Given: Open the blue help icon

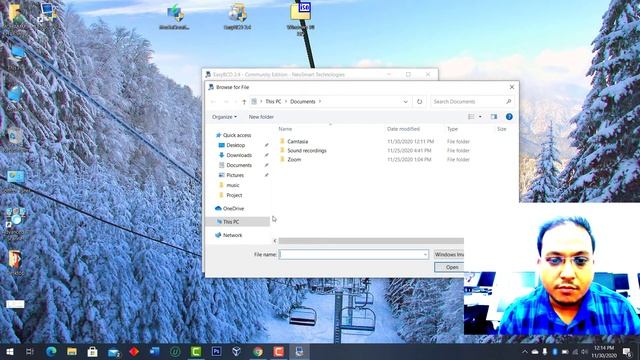Looking at the screenshot, I should tap(509, 117).
